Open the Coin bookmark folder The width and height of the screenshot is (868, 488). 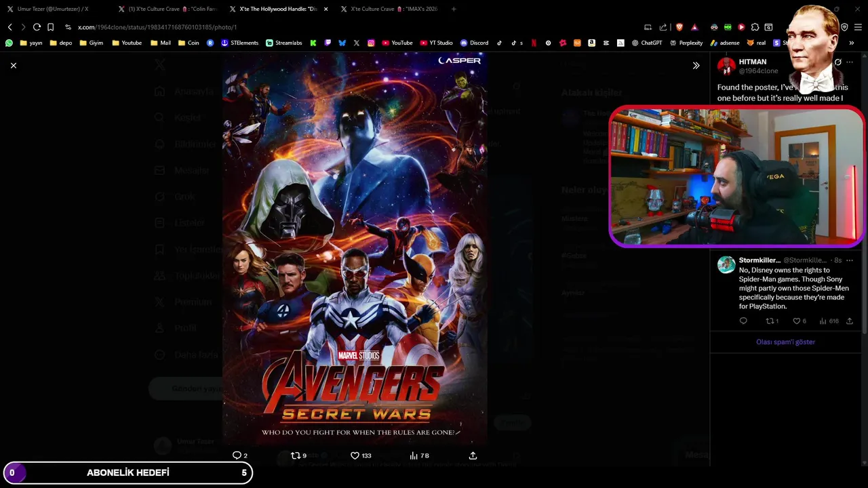click(x=189, y=43)
